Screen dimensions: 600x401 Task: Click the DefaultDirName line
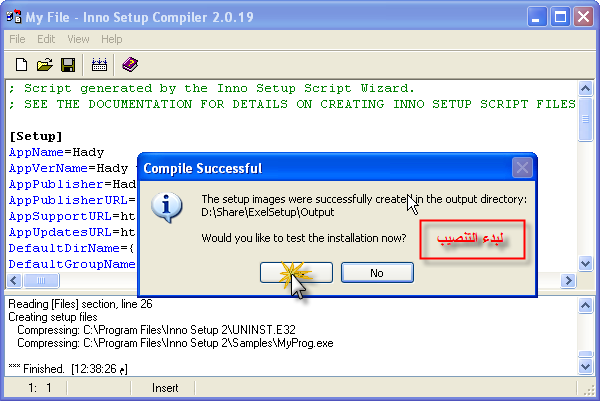[x=72, y=248]
